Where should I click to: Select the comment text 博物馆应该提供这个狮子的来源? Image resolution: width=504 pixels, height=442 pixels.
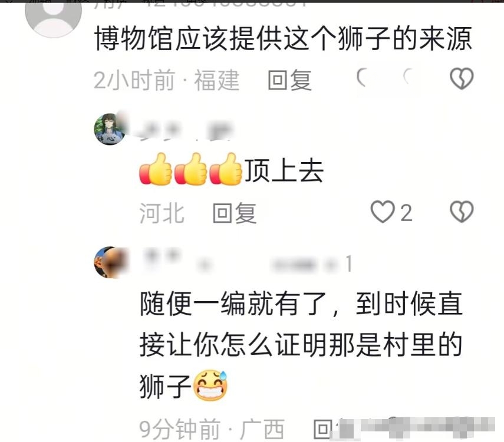click(x=283, y=39)
